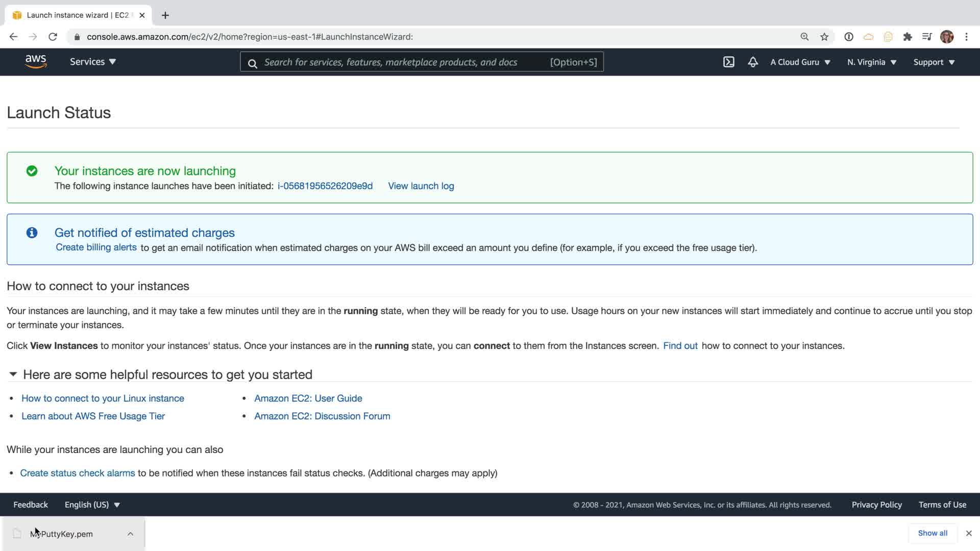Viewport: 980px width, 551px height.
Task: Open Chrome three-dot menu
Action: coord(966,37)
